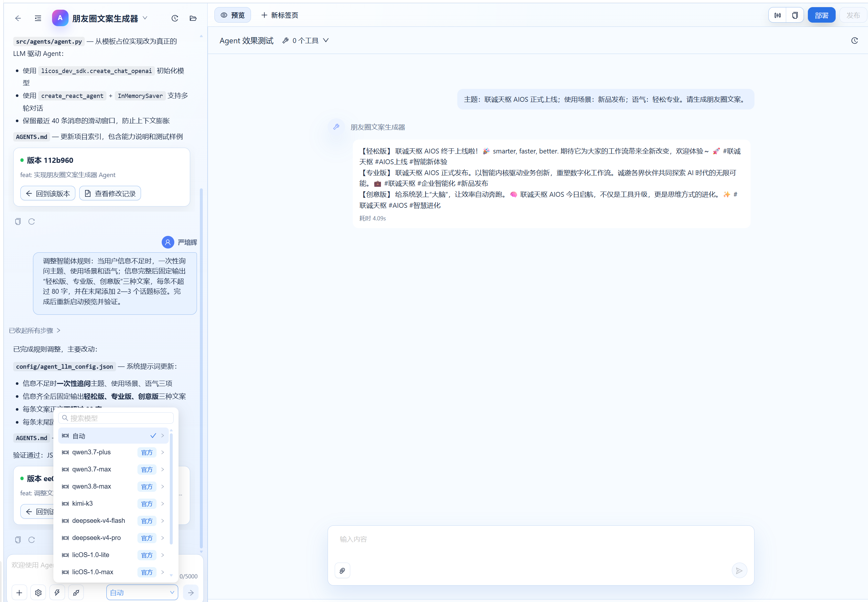Expand the 朋友圈文案生成器 title dropdown
The image size is (868, 602).
click(145, 18)
